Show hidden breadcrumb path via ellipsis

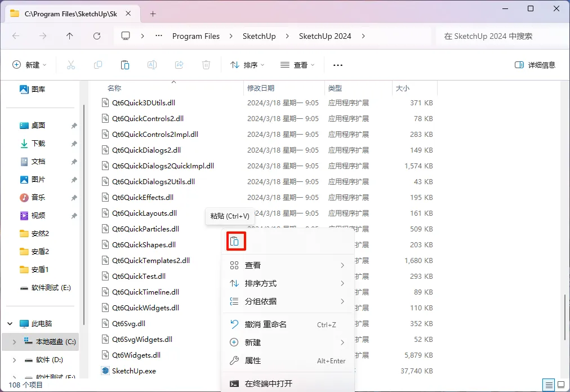159,36
